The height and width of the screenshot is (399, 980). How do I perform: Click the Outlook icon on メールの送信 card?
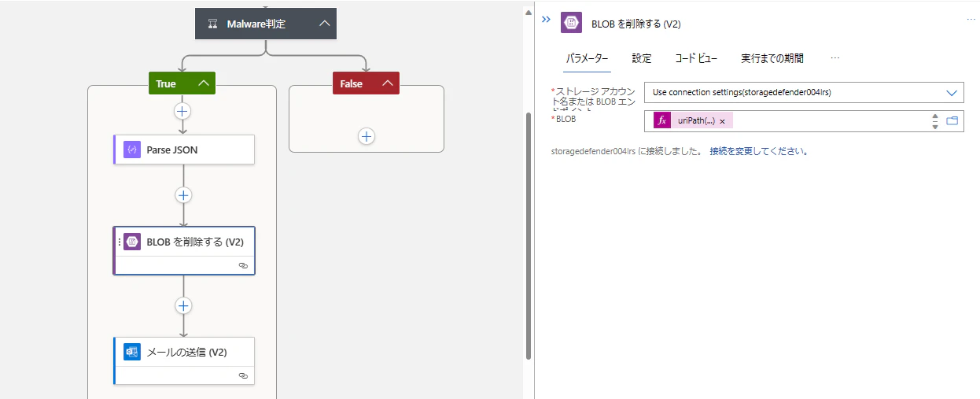(132, 352)
